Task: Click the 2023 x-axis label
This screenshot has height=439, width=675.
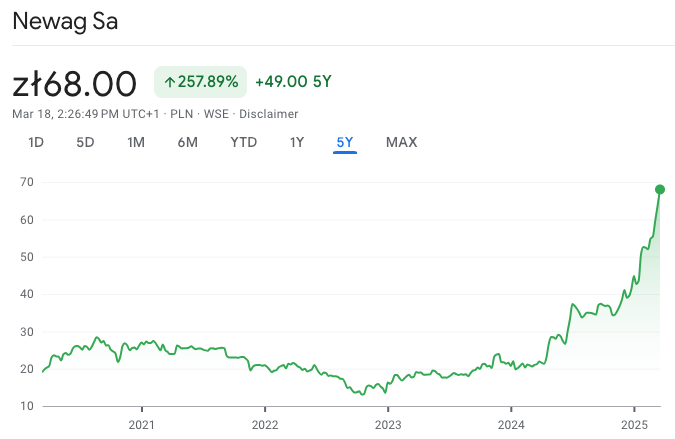Action: [x=388, y=423]
